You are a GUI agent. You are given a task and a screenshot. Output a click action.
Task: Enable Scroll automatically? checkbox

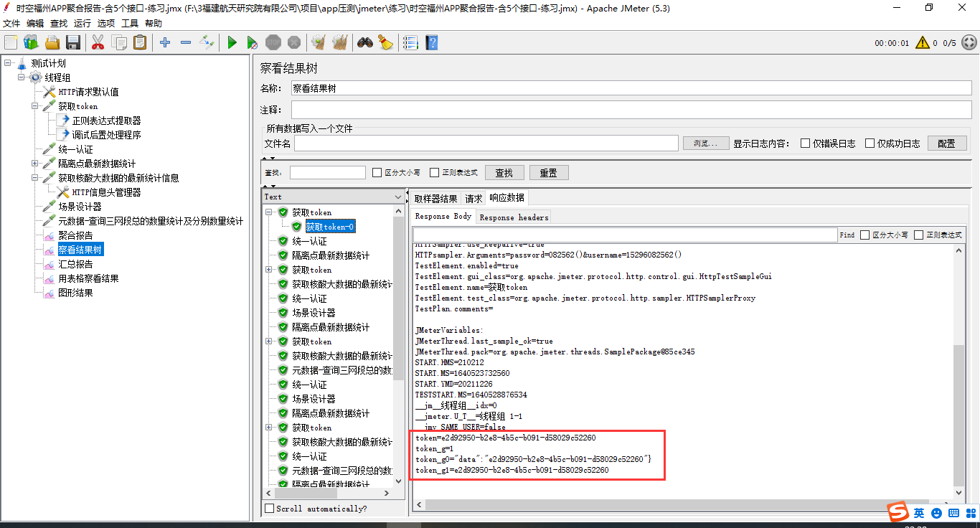(270, 509)
